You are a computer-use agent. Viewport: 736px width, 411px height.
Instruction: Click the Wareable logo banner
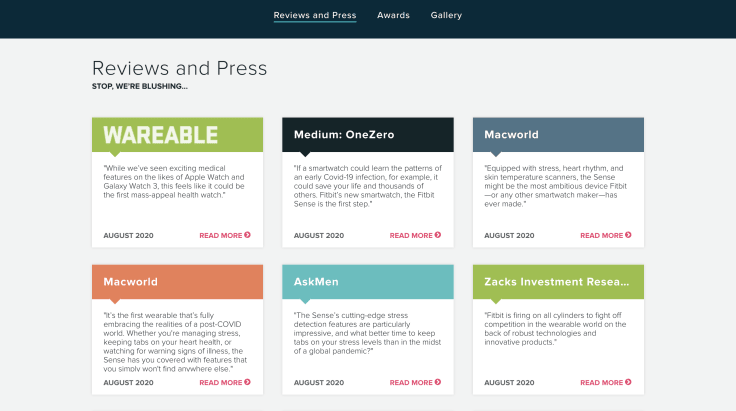point(177,135)
